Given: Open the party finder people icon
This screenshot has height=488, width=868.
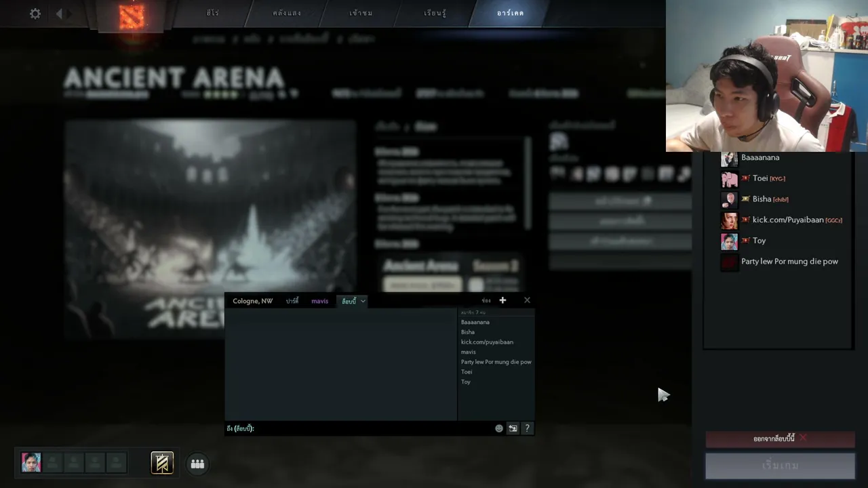Looking at the screenshot, I should pos(197,464).
